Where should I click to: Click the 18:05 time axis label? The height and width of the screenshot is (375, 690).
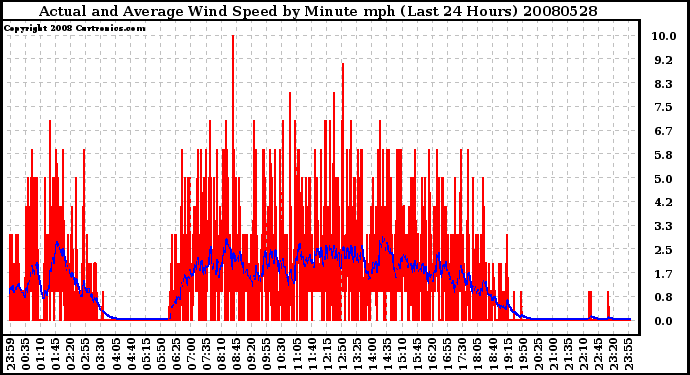tap(477, 354)
